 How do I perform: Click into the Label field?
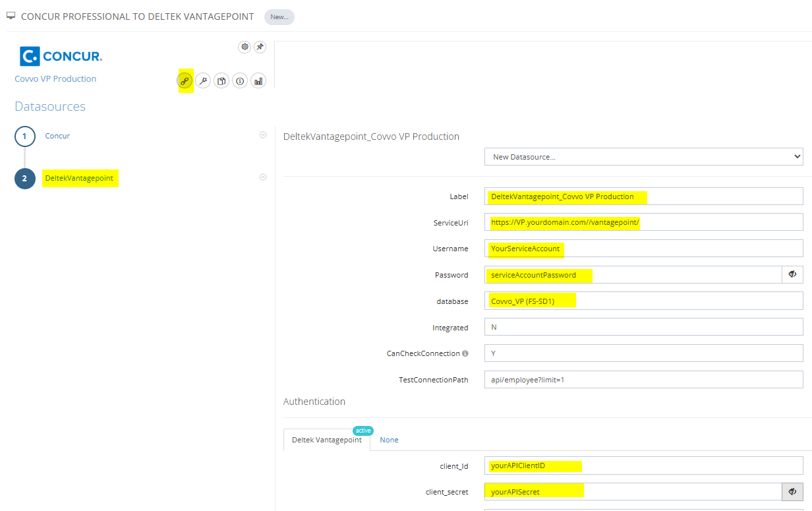click(644, 196)
